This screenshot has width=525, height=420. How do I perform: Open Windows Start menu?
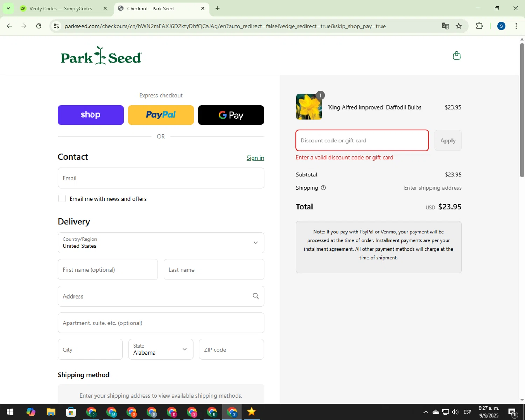click(x=10, y=412)
